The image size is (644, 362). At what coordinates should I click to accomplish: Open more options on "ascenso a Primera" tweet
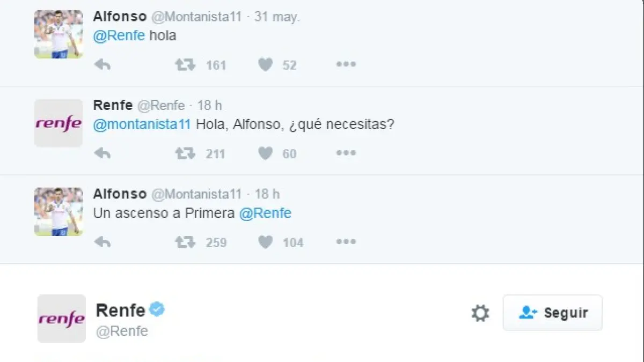pos(346,242)
